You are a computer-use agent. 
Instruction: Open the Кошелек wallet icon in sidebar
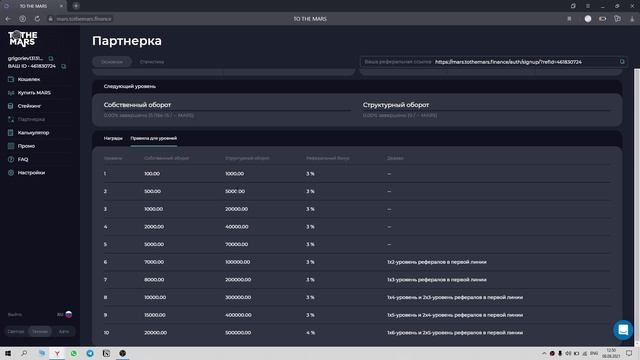point(11,79)
